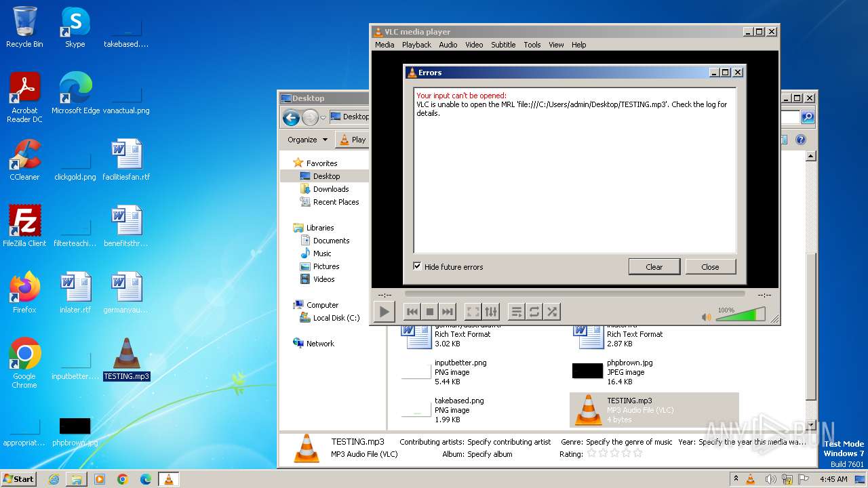Open Recycle Bin desktop icon
The height and width of the screenshot is (488, 868).
coord(24,28)
